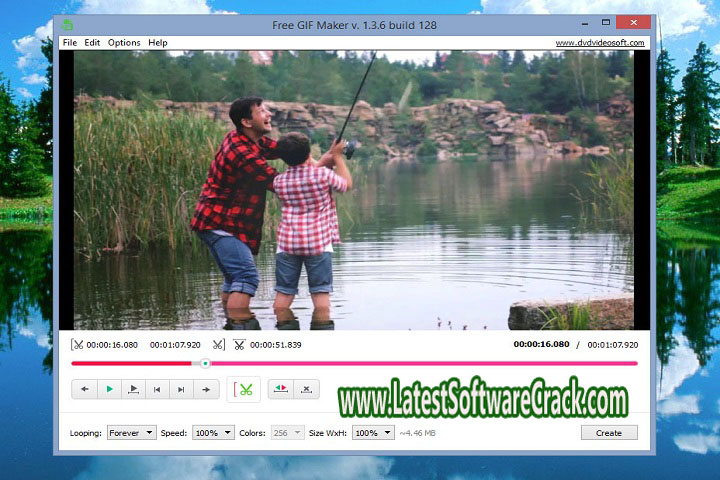Jump to previous frame button

[157, 389]
